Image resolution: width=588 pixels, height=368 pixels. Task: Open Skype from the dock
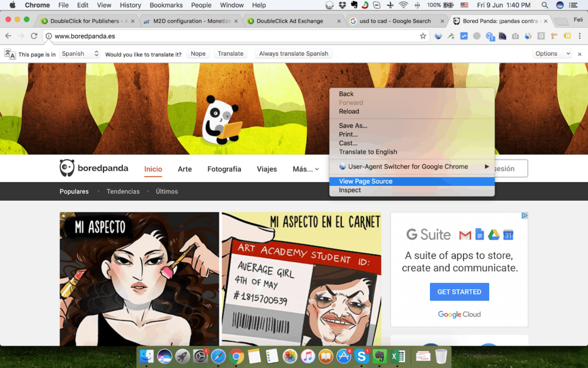pyautogui.click(x=361, y=356)
